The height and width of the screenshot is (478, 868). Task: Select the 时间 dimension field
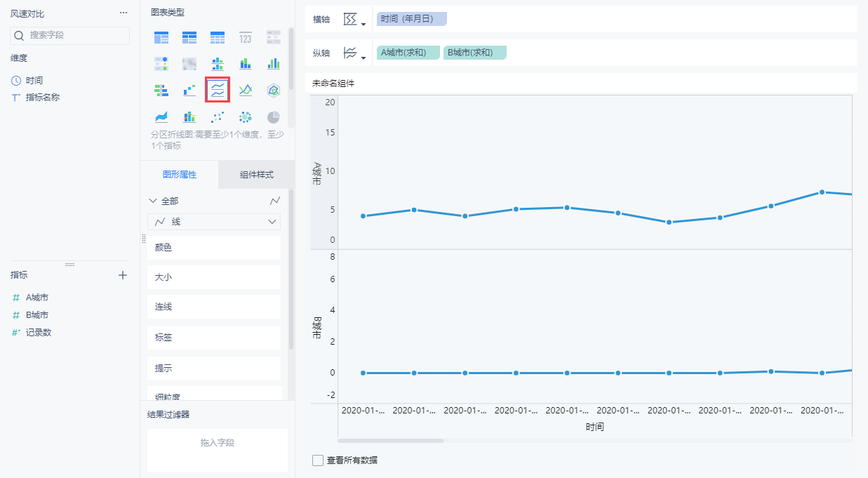click(x=34, y=81)
